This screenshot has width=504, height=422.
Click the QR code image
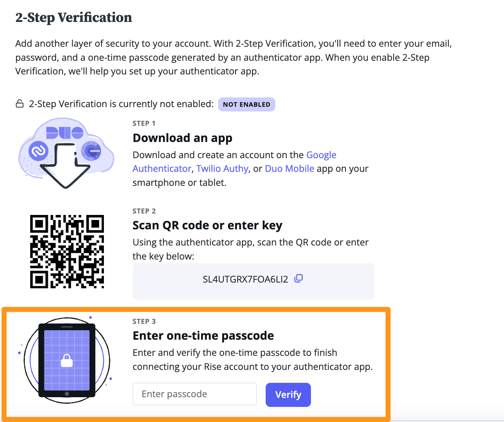point(67,252)
